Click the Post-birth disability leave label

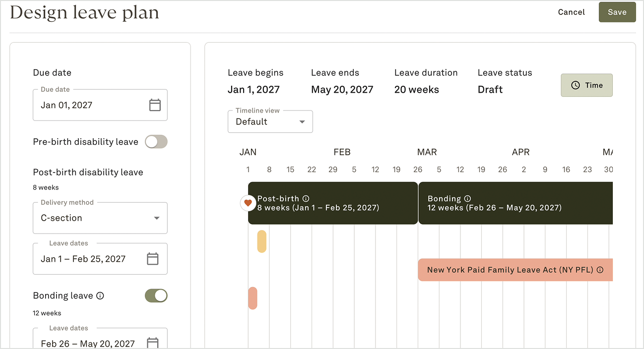[x=88, y=173]
